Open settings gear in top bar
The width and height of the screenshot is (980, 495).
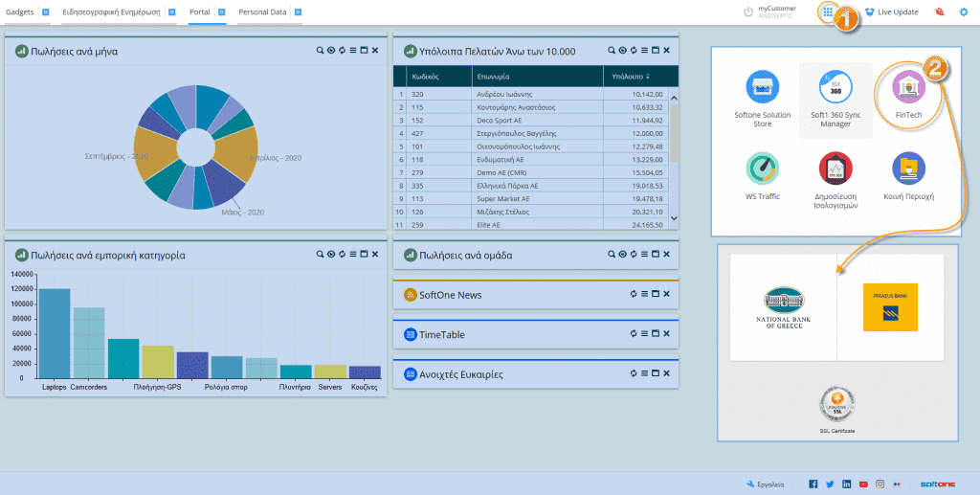tap(964, 12)
